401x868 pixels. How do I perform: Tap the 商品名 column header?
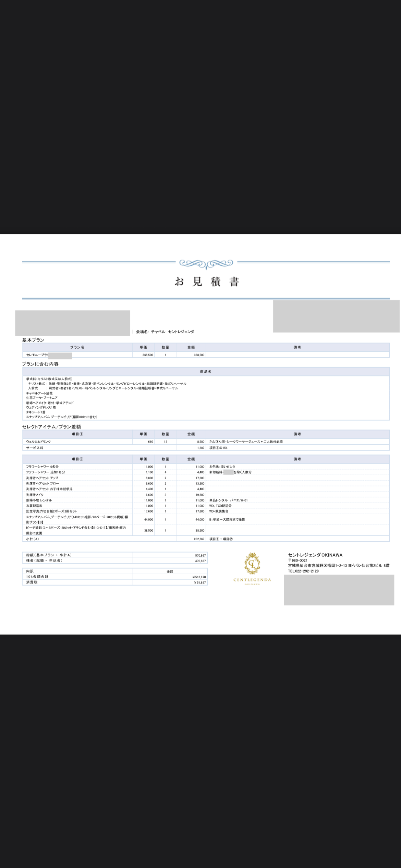point(206,372)
